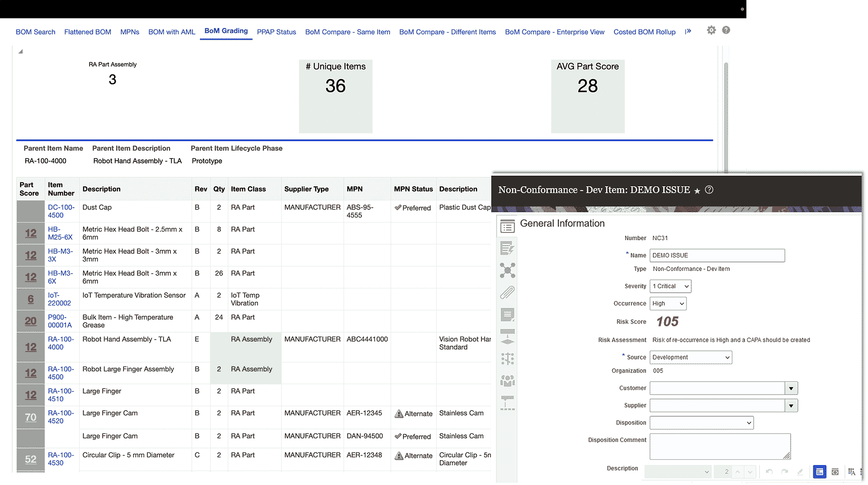Open the Severity dropdown showing 1 Critical
868x485 pixels.
[670, 286]
